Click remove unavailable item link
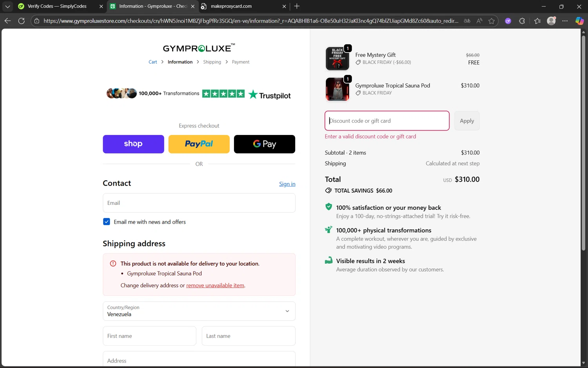Viewport: 588px width, 368px height. [x=215, y=285]
